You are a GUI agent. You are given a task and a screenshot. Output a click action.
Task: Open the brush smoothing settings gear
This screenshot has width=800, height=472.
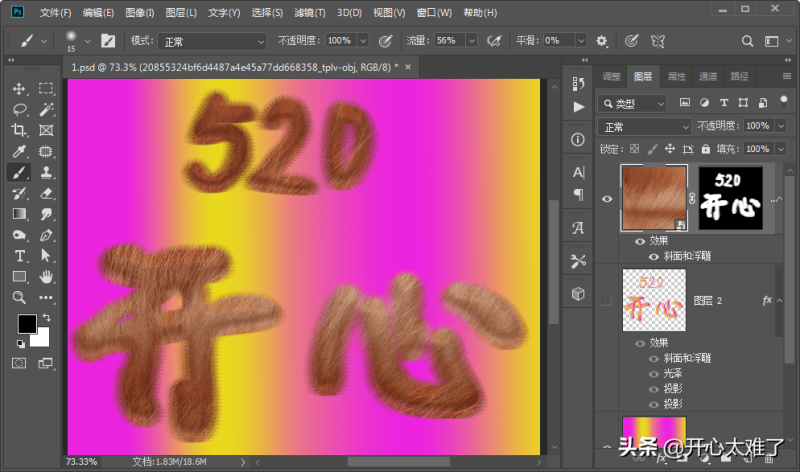[x=602, y=41]
